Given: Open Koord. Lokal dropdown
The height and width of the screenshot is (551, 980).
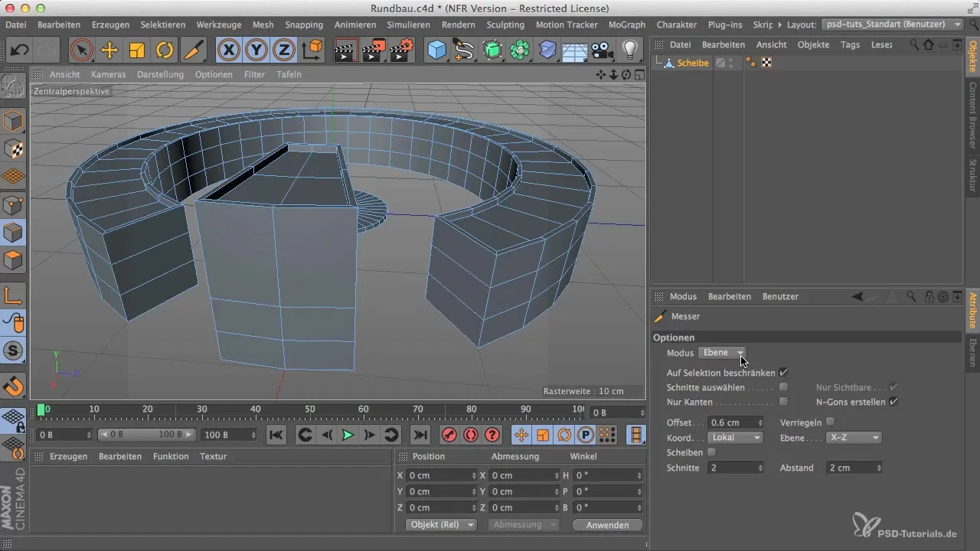Looking at the screenshot, I should coord(735,438).
